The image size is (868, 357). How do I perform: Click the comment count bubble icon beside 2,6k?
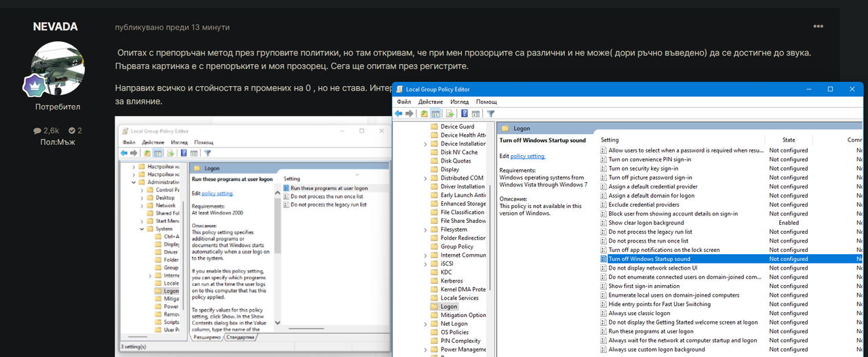(x=37, y=131)
